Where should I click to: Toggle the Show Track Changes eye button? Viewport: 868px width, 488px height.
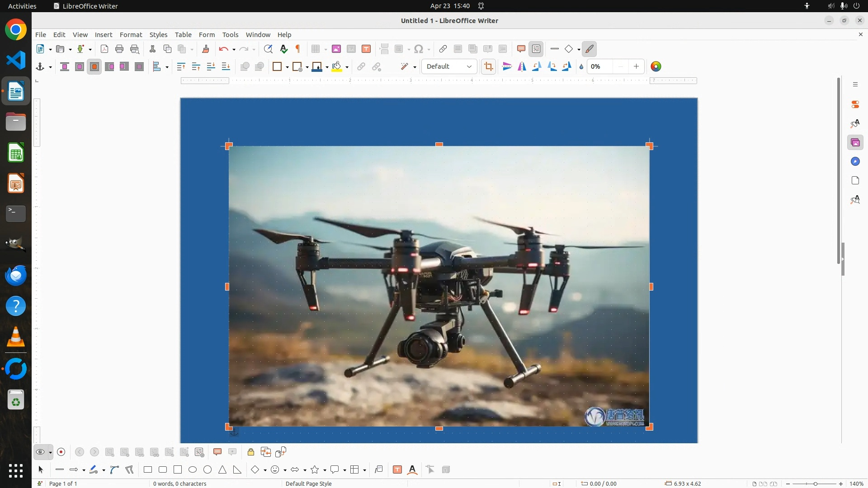[x=40, y=452]
